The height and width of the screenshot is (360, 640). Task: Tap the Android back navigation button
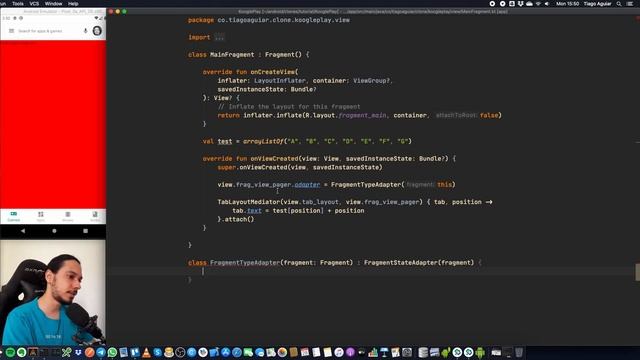coord(23,231)
